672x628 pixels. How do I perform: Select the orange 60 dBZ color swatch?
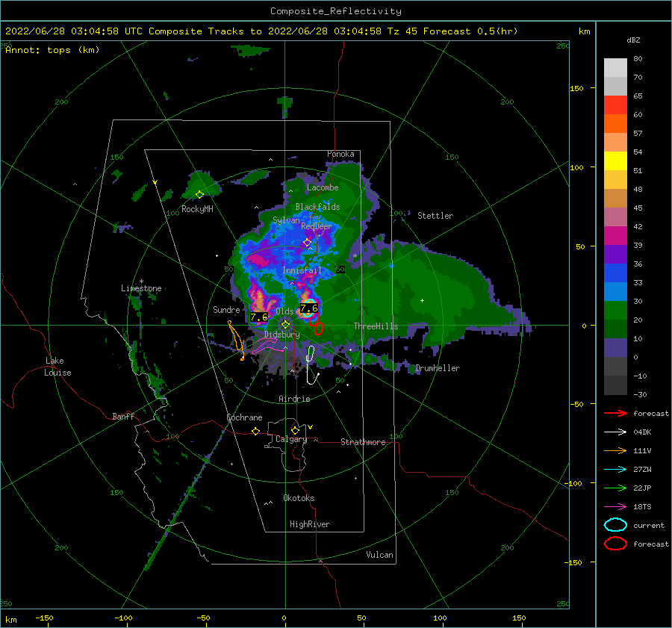tap(615, 123)
